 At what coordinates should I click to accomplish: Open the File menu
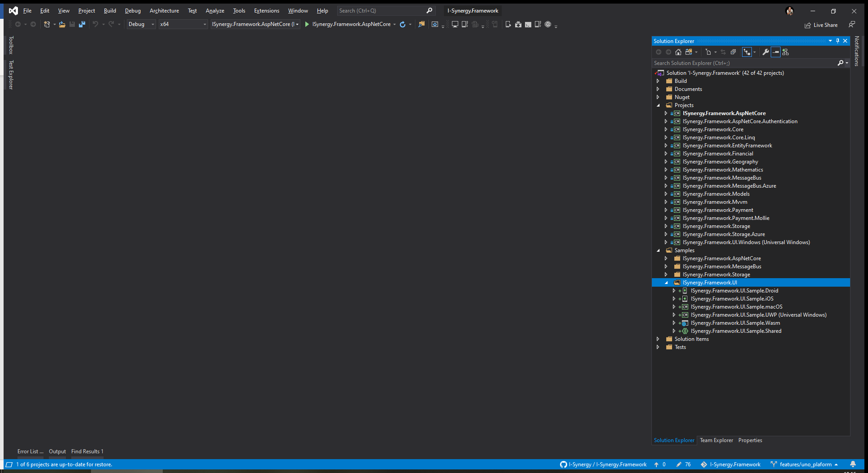pyautogui.click(x=27, y=11)
